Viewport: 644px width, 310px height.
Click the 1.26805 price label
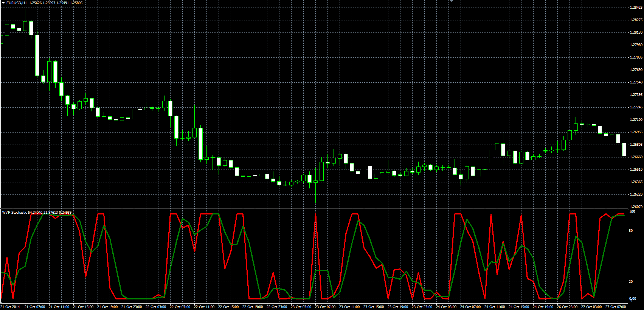point(636,145)
